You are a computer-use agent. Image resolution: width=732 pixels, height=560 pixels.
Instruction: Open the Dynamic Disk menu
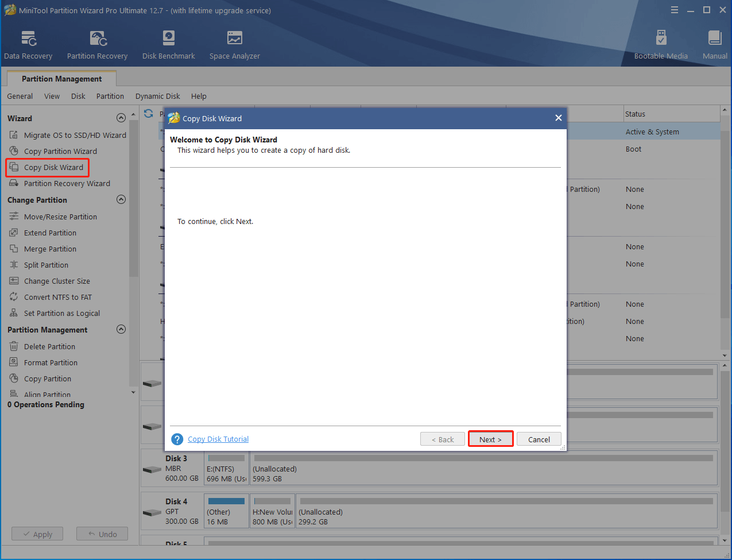[x=158, y=96]
